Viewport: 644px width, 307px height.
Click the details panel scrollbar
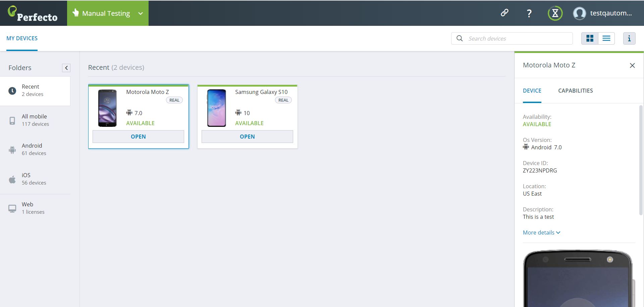point(641,160)
